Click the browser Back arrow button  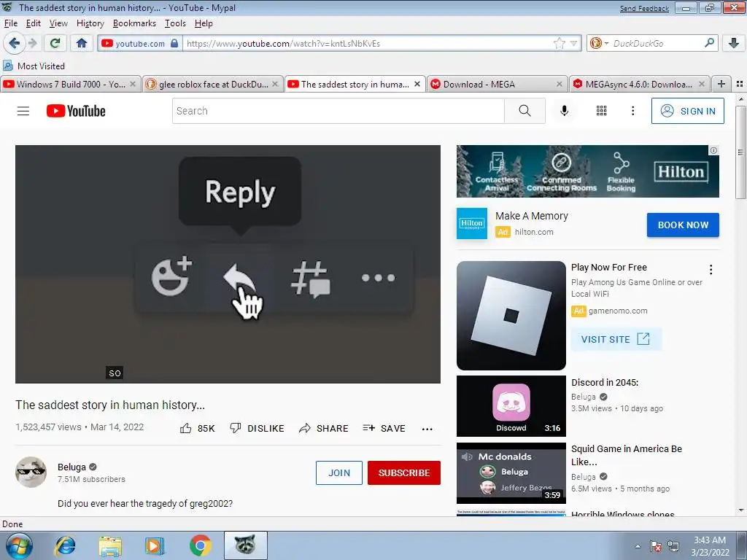(15, 43)
